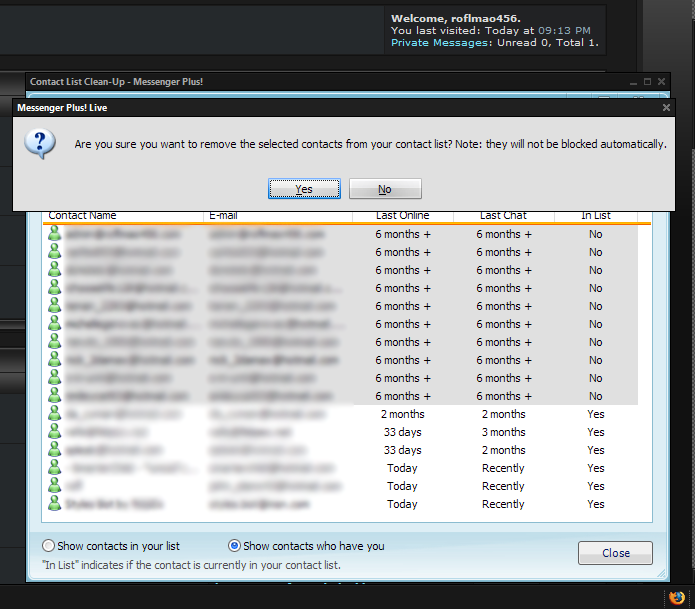Sort by the Last Chat column header
The height and width of the screenshot is (609, 695).
click(x=504, y=216)
